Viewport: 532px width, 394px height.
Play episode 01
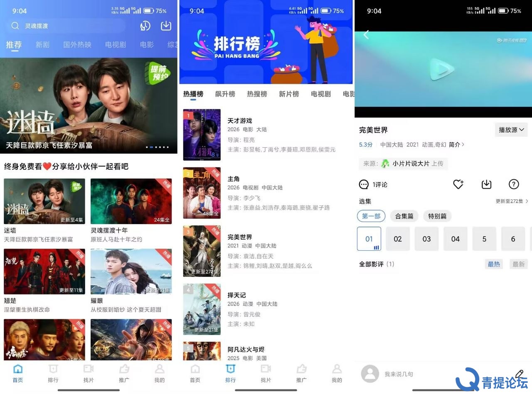(369, 239)
